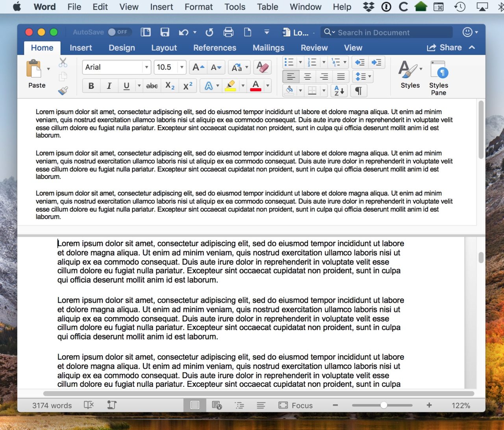Open the Format menu in menu bar

pos(198,7)
